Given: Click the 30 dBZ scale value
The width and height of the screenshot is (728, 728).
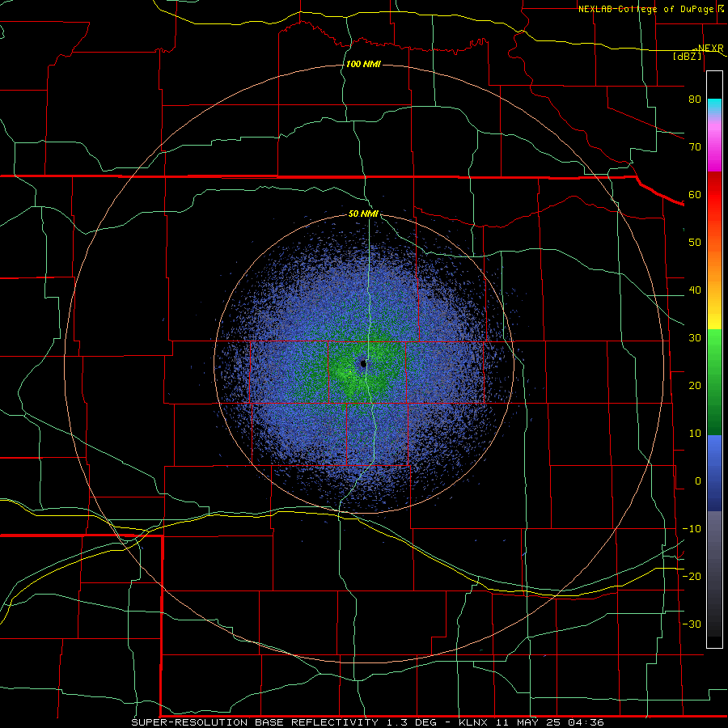Looking at the screenshot, I should click(695, 338).
